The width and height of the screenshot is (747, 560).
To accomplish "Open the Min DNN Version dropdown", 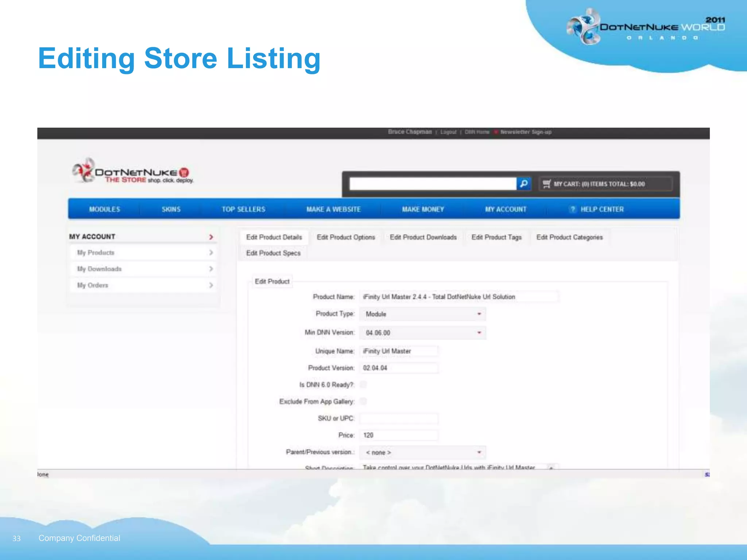I will [x=422, y=333].
